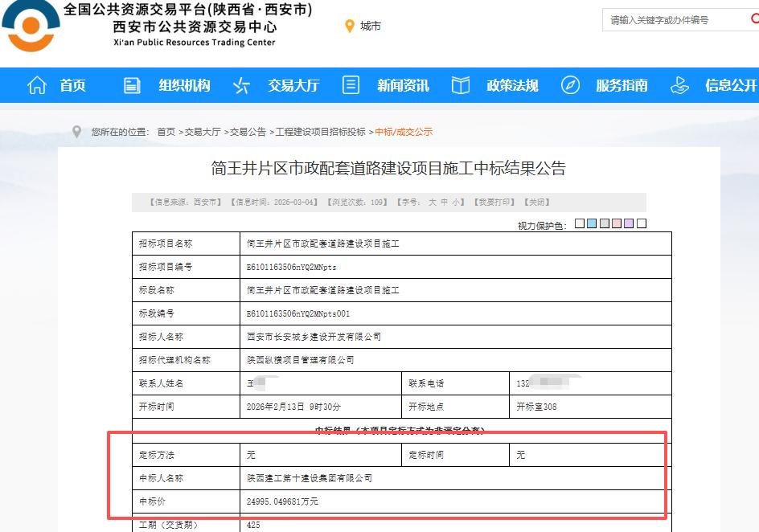Select the 首页 home icon in navigation
This screenshot has width=759, height=532.
pos(36,84)
